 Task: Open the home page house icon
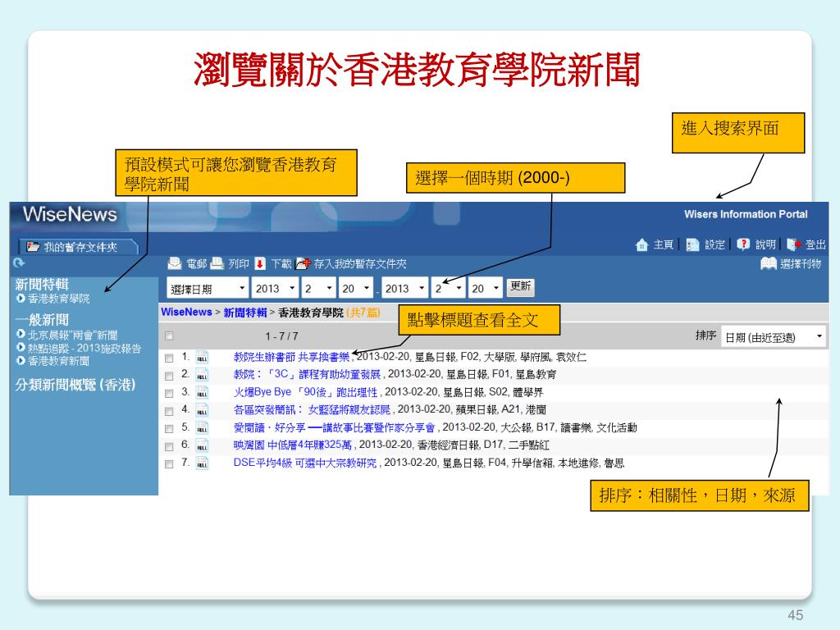(x=641, y=244)
